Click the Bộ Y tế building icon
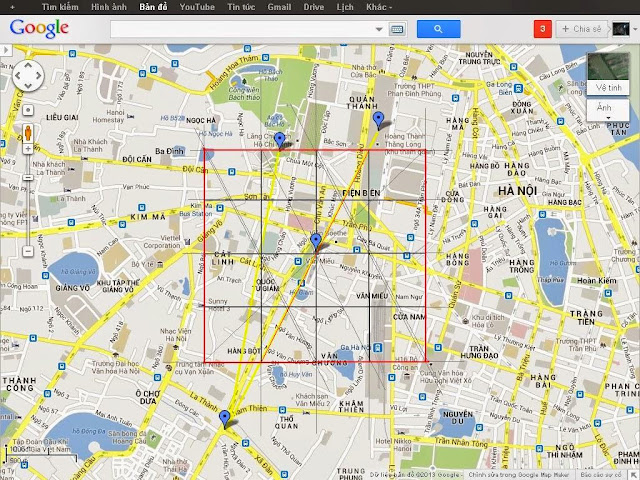 [160, 265]
